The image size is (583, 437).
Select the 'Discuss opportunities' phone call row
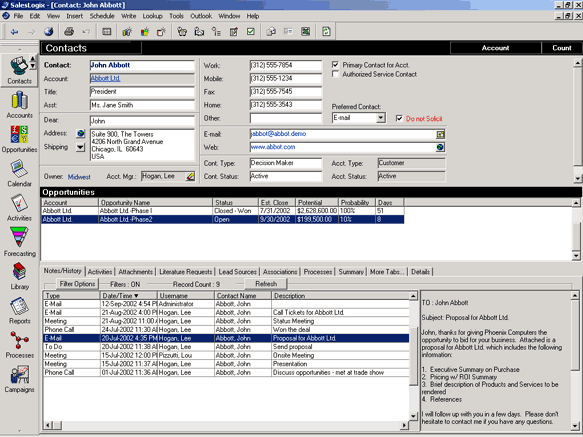tap(226, 373)
